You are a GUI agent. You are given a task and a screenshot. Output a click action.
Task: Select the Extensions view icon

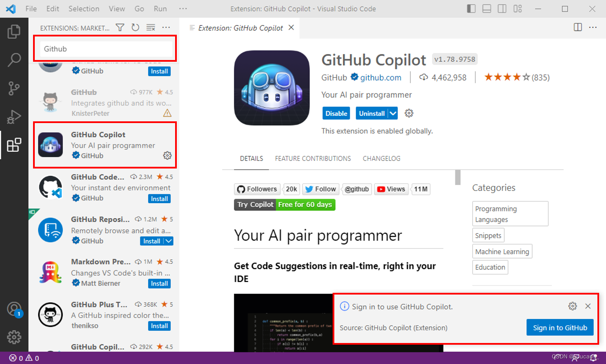(x=14, y=145)
